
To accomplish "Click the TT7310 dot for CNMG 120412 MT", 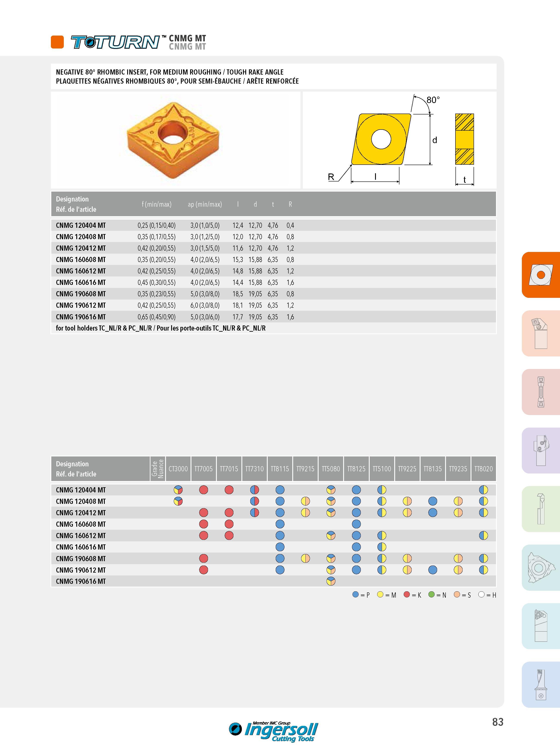I will click(255, 513).
